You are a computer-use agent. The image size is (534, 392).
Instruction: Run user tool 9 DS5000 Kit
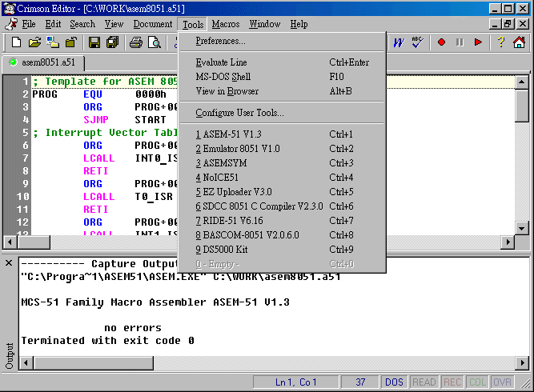282,250
